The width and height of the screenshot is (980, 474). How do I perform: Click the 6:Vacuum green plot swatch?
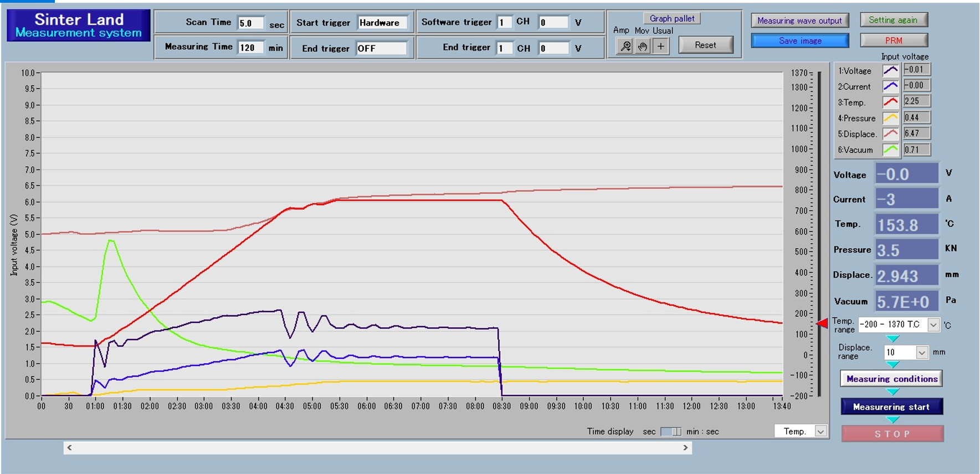[x=890, y=150]
